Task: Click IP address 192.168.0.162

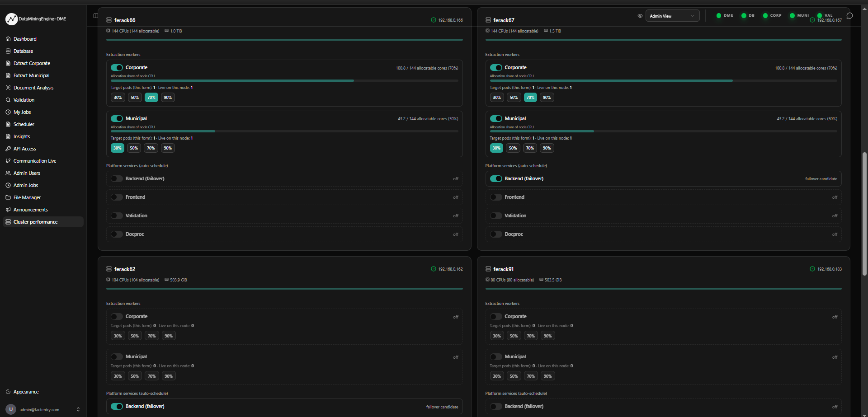Action: pyautogui.click(x=450, y=269)
